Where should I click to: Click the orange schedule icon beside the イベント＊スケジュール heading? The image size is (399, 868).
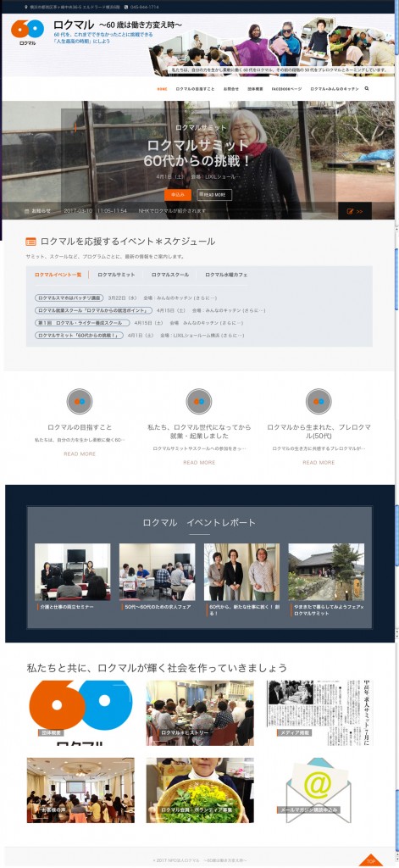click(x=31, y=242)
